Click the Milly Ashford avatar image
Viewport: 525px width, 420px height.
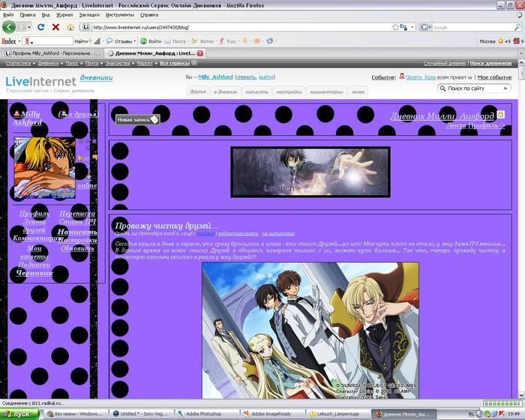pos(44,168)
